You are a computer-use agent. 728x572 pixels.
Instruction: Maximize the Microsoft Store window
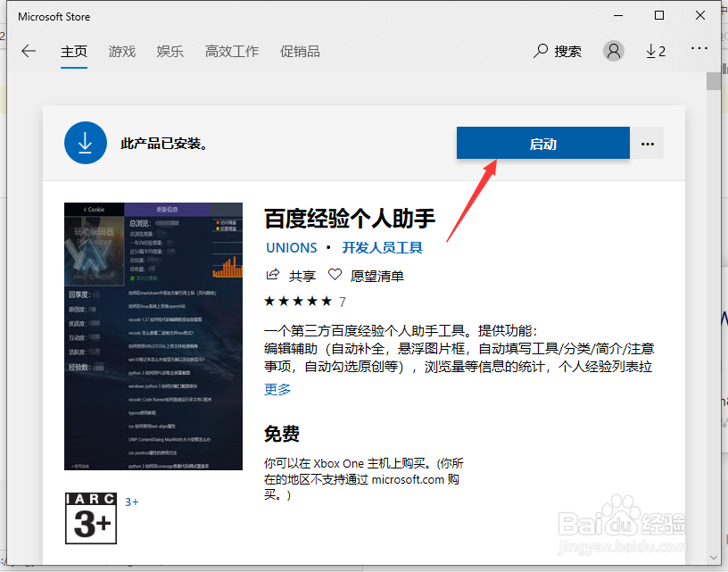coord(659,16)
